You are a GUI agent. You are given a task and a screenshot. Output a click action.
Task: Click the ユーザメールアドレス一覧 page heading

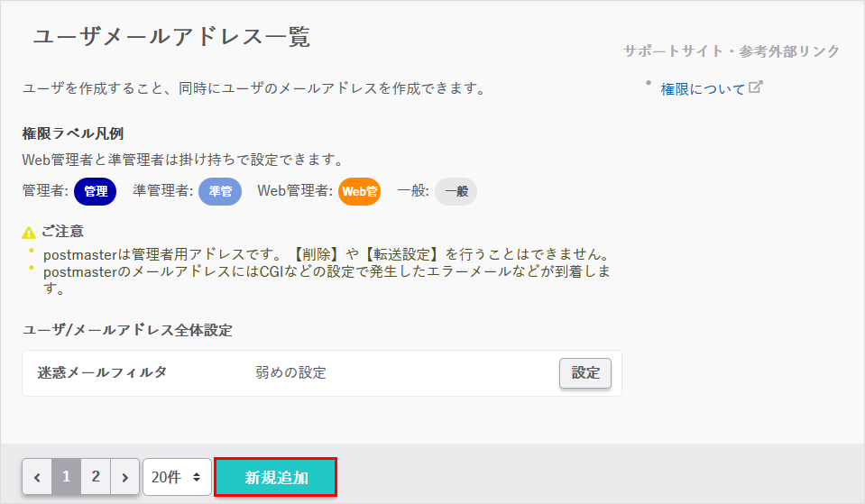click(171, 37)
